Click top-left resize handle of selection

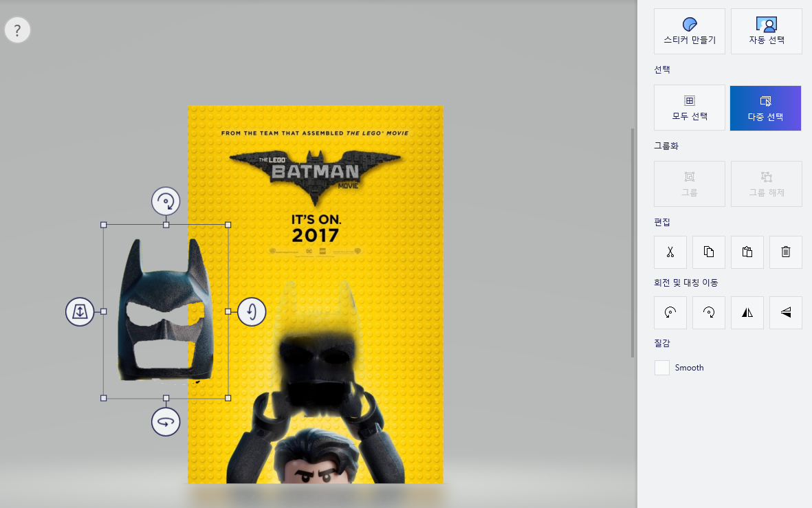point(104,225)
